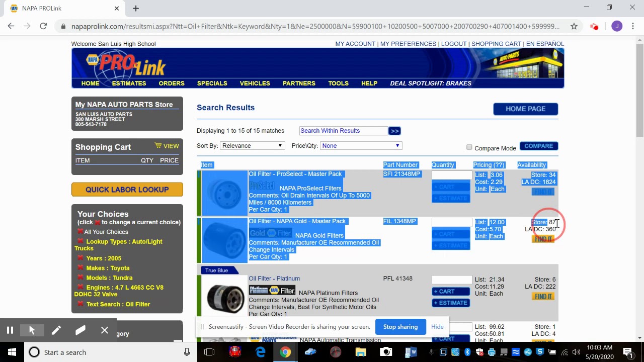Image resolution: width=644 pixels, height=362 pixels.
Task: Remove the Lookup Types Auto/Light Trucks choice
Action: tap(80, 242)
